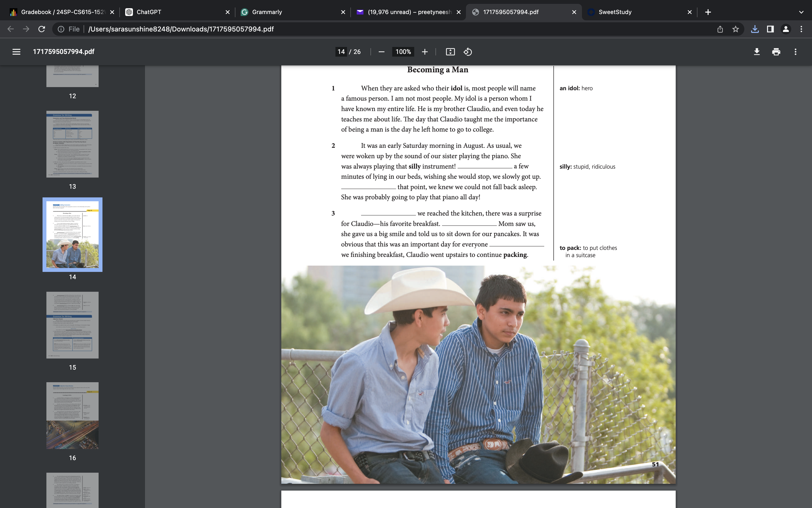This screenshot has width=812, height=508.
Task: Open page 12 thumbnail
Action: point(72,76)
